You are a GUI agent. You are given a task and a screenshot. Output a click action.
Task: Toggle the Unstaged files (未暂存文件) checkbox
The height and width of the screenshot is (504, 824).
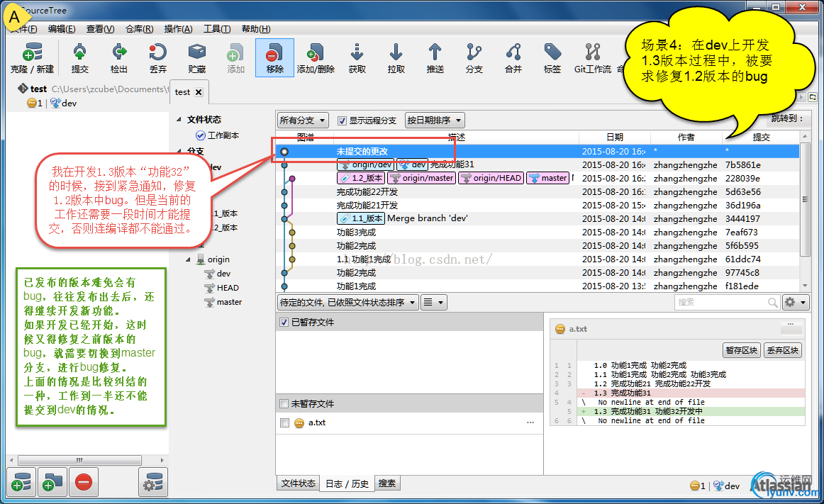point(284,403)
